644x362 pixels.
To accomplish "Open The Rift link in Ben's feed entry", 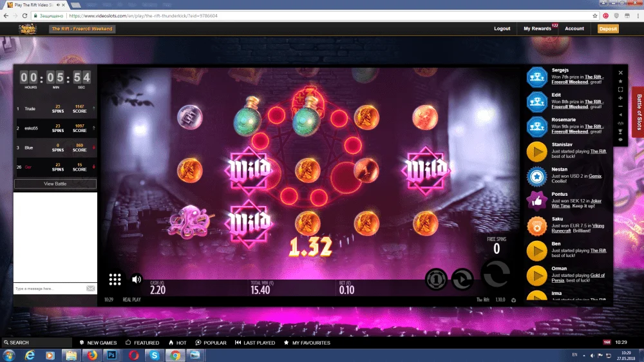I will coord(598,250).
